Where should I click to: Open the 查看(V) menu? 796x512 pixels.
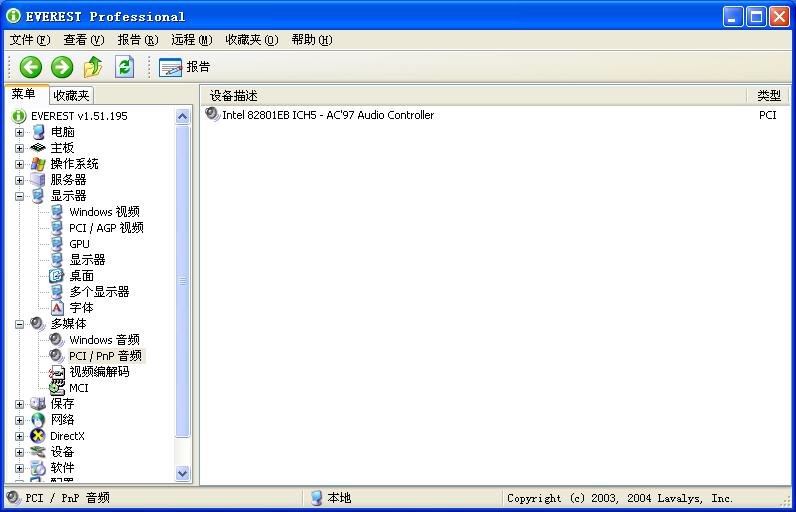(x=84, y=40)
